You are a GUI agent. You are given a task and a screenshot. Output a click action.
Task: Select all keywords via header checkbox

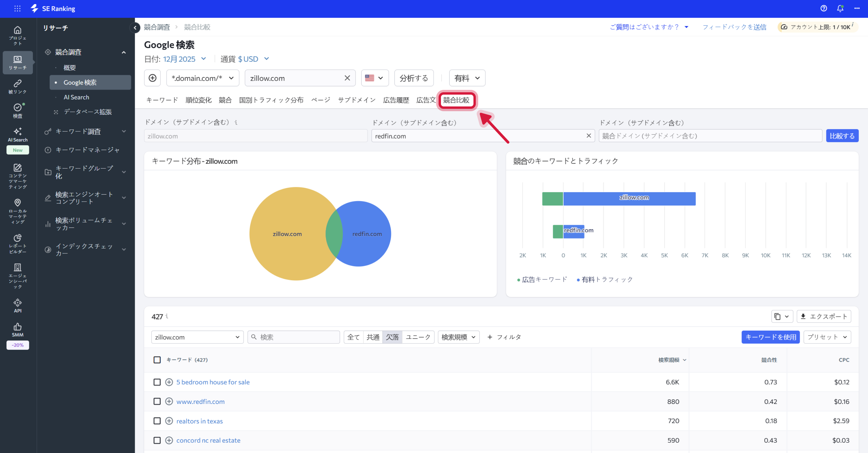[157, 360]
